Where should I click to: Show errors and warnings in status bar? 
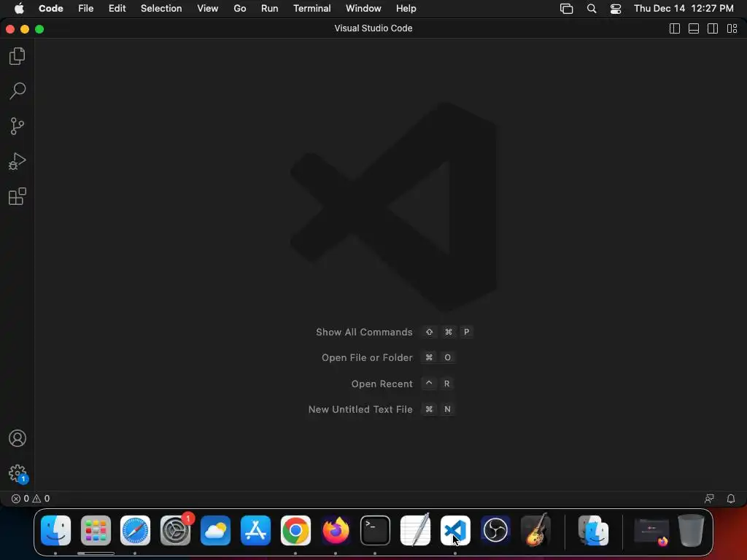31,499
